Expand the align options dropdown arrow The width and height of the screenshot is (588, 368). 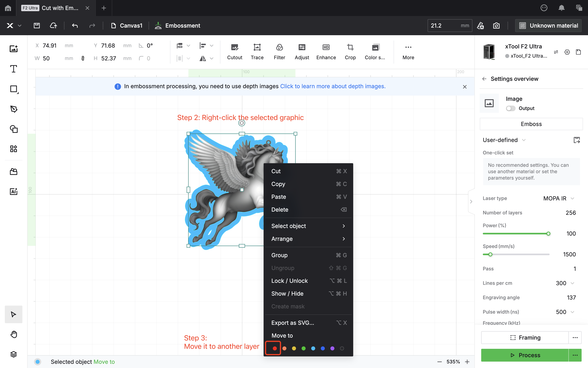click(211, 46)
